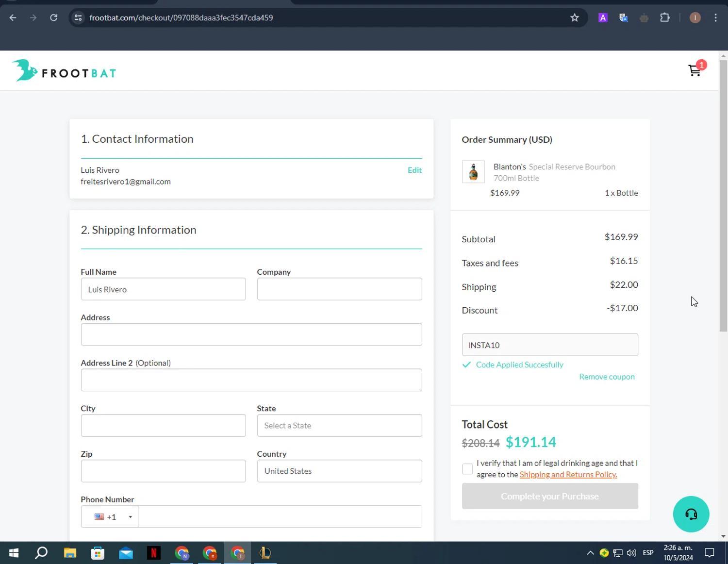Open Windows Start menu
Viewport: 728px width, 564px height.
[x=14, y=553]
